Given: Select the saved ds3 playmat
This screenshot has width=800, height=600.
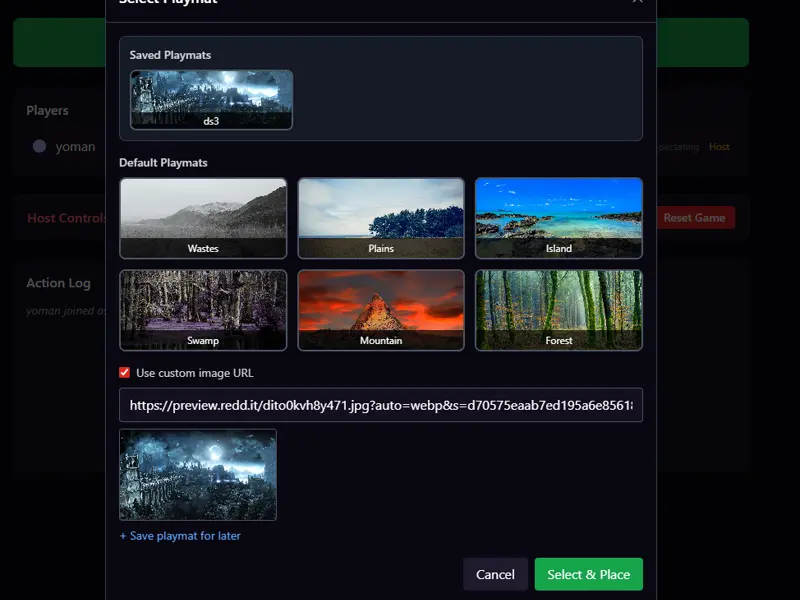Looking at the screenshot, I should 211,99.
